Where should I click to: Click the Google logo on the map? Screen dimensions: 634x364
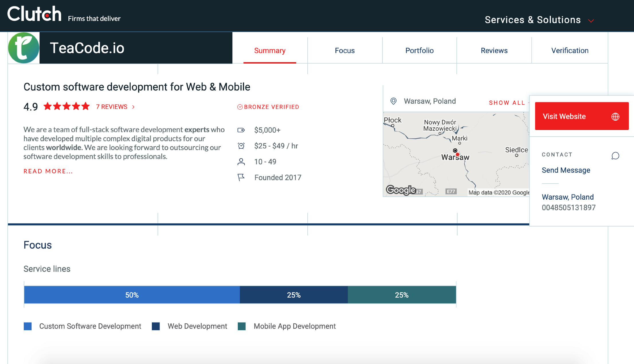[x=401, y=190]
